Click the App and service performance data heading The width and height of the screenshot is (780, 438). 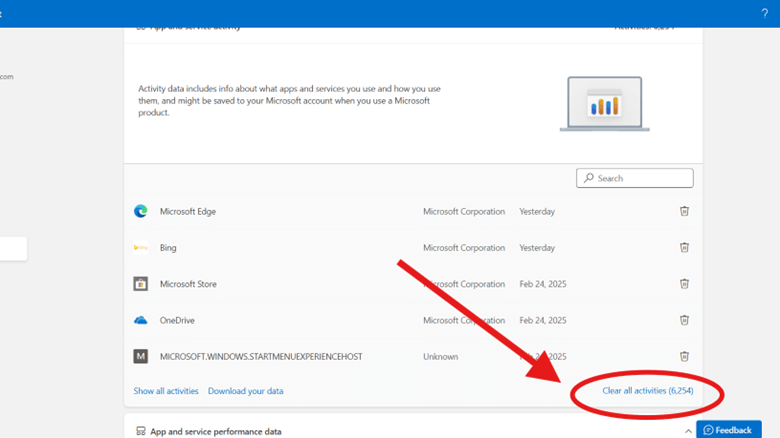click(215, 431)
